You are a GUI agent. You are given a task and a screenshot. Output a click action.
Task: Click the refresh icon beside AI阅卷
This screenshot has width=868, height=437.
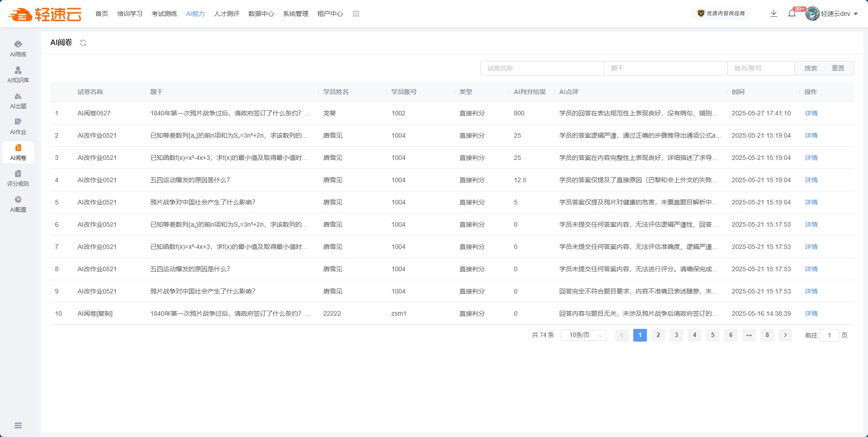83,43
